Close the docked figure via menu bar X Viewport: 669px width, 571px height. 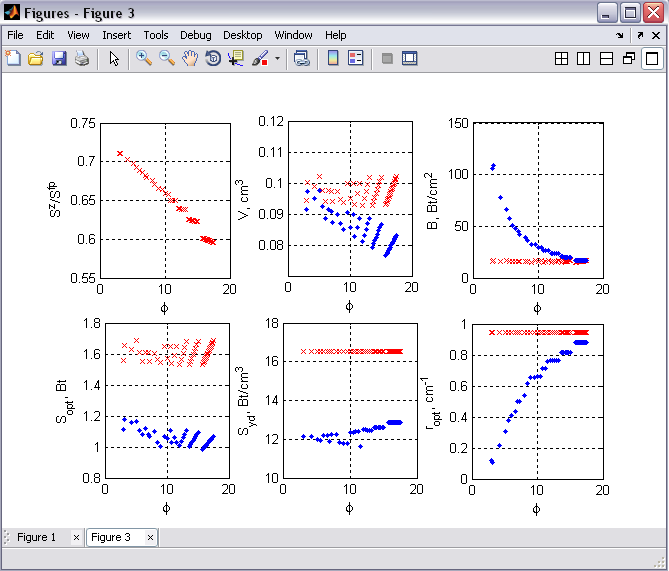coord(656,35)
